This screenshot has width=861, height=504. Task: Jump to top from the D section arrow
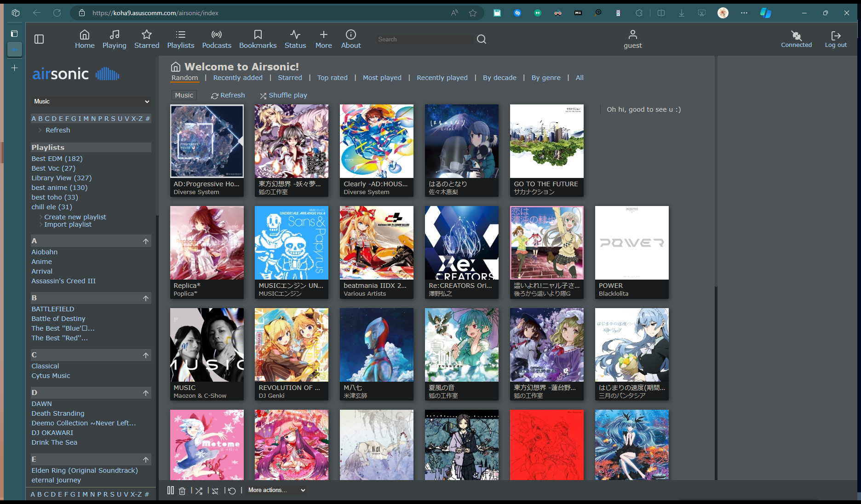click(146, 393)
